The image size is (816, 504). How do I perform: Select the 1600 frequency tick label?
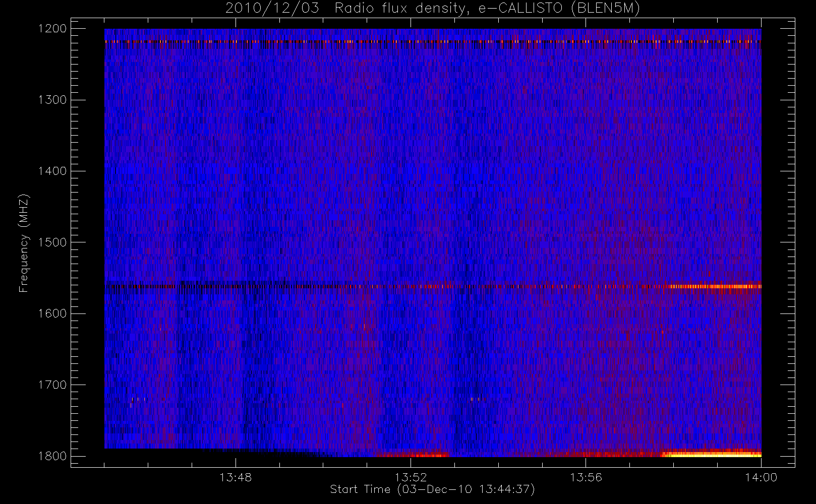(x=52, y=313)
